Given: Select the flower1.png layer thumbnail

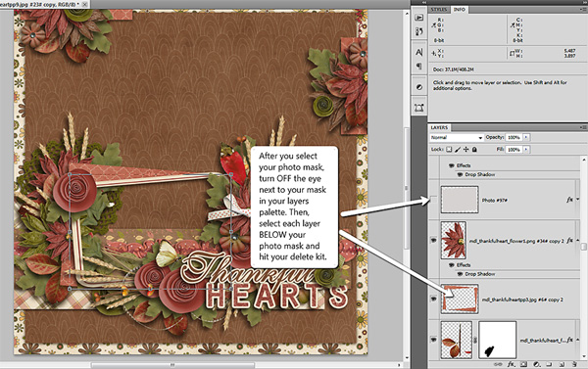Looking at the screenshot, I should (x=454, y=240).
